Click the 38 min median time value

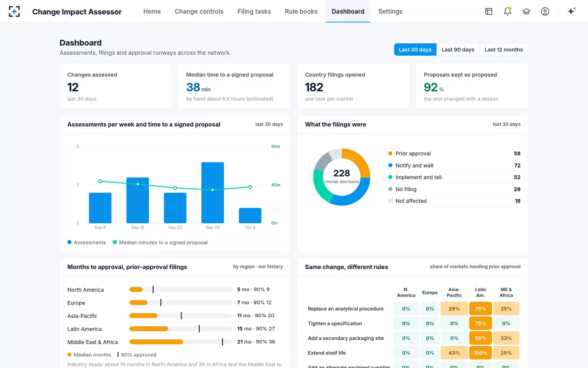tap(198, 88)
